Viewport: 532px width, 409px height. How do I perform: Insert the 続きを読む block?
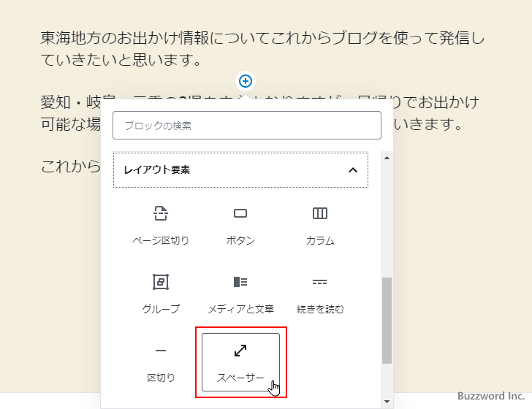click(x=320, y=294)
